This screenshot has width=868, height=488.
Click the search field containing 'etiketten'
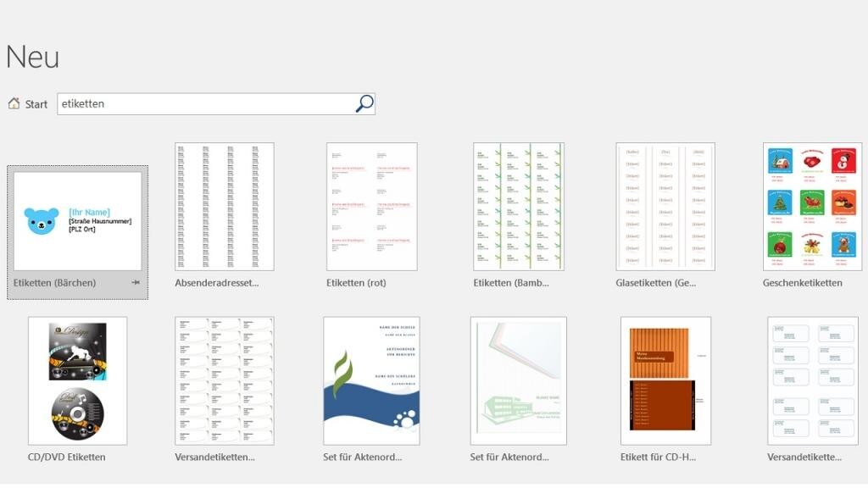coord(203,103)
